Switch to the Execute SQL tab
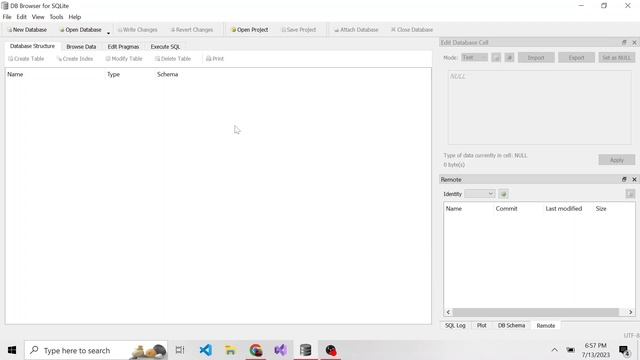Viewport: 640px width, 360px height. pyautogui.click(x=165, y=47)
